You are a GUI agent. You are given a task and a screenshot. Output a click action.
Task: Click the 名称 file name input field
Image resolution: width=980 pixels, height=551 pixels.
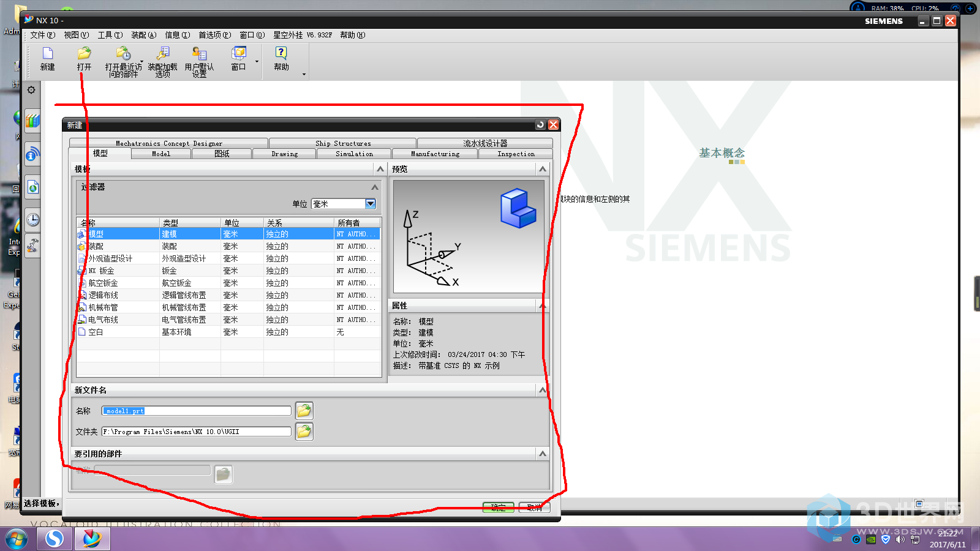coord(197,411)
